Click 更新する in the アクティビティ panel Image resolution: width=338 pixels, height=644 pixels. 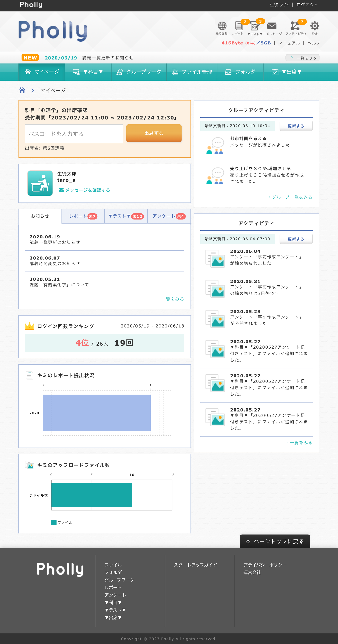pos(296,239)
